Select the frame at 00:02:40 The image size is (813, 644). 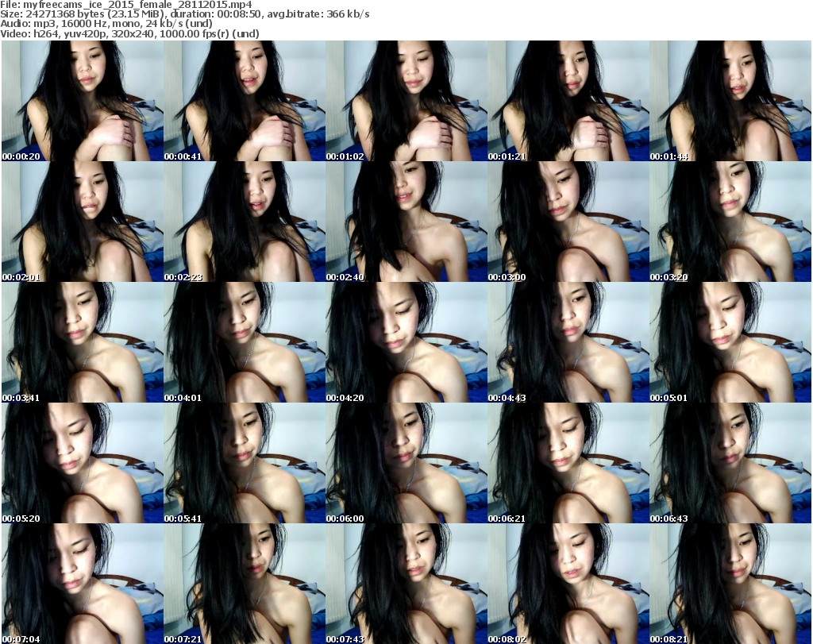(x=406, y=222)
